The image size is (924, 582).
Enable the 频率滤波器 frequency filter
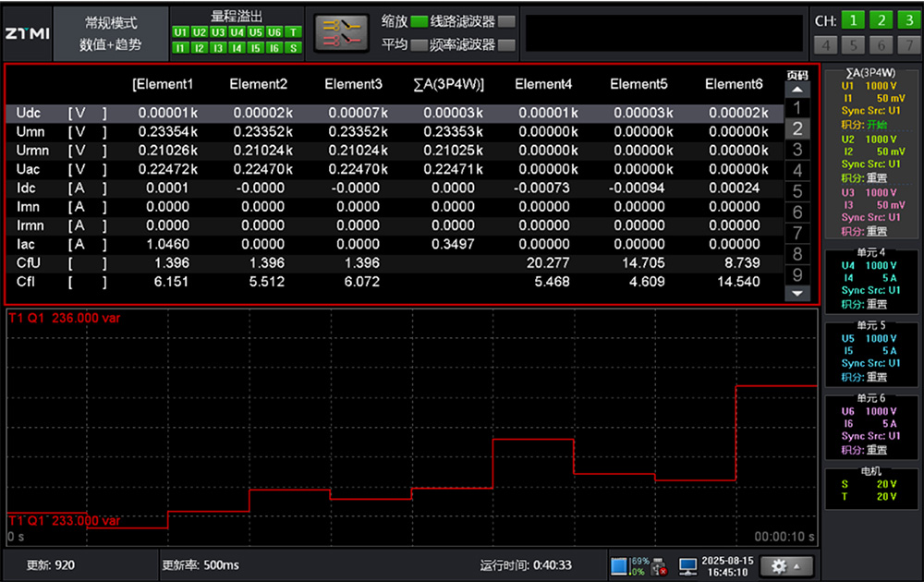506,43
